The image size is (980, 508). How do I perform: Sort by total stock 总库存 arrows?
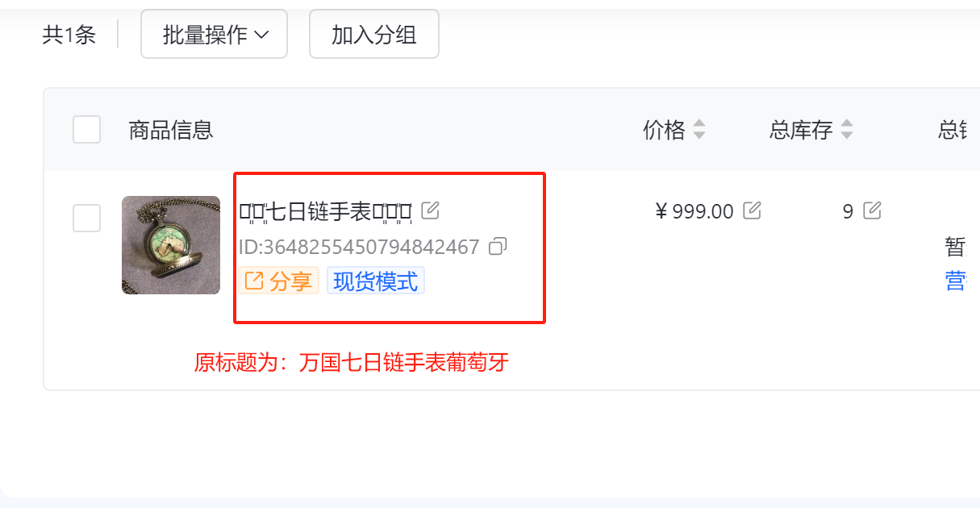[x=846, y=130]
